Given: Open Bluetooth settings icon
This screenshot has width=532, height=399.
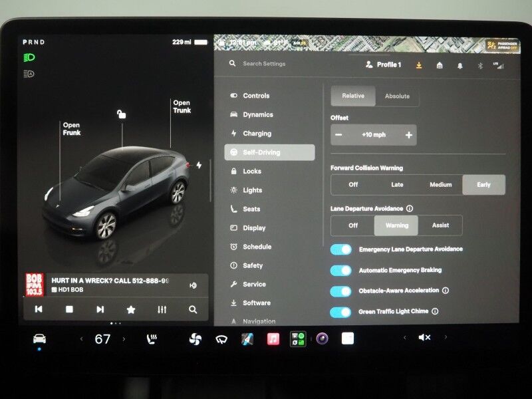Looking at the screenshot, I should pos(480,66).
